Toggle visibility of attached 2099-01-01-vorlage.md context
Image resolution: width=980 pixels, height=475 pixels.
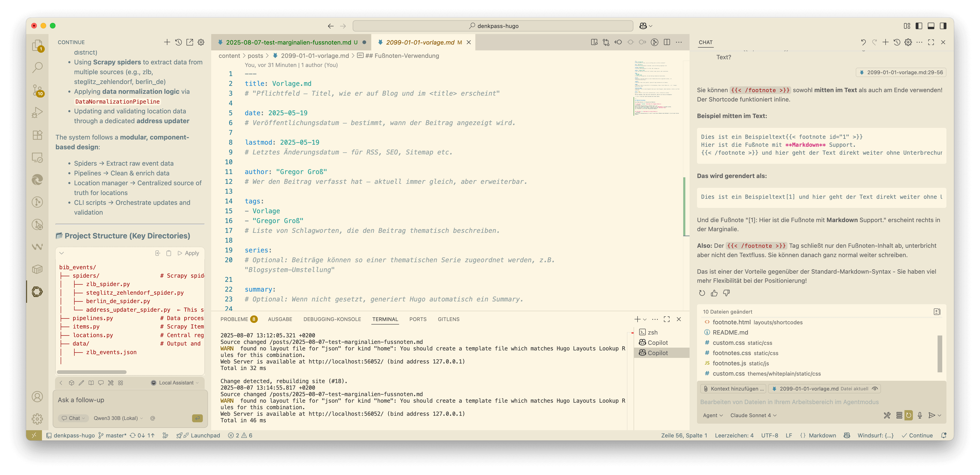[x=875, y=389]
